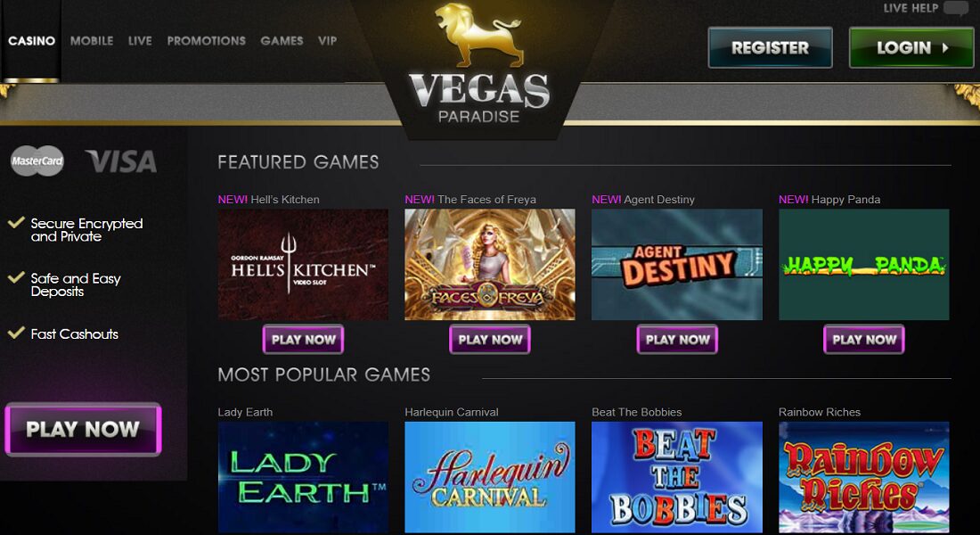Open the Promotions menu item
The image size is (980, 535).
coord(207,41)
